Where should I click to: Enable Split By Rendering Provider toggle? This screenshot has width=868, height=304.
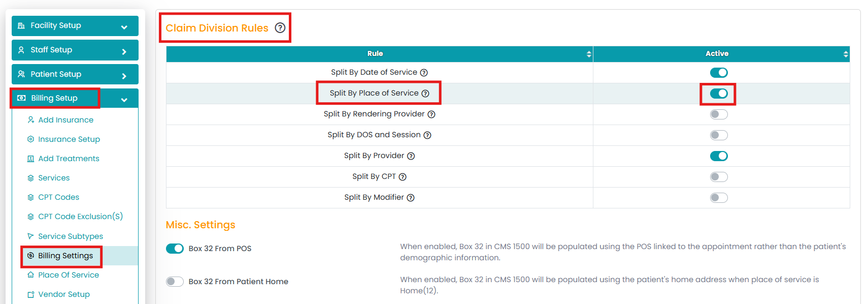point(719,114)
